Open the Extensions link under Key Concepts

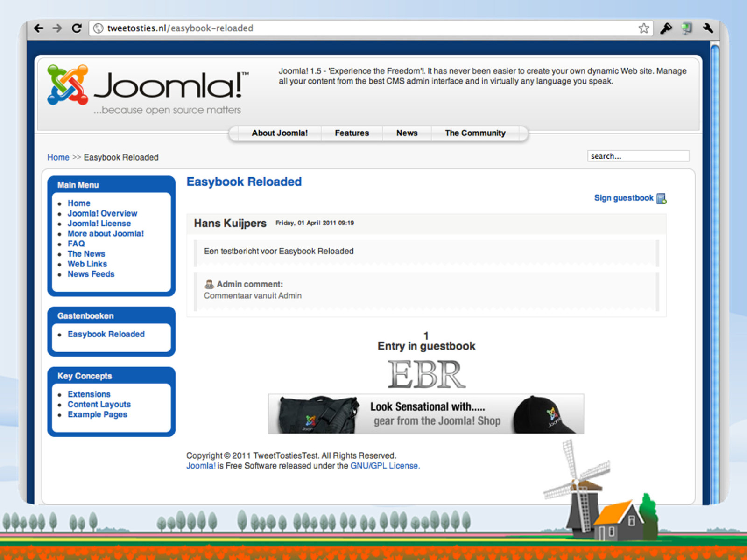click(x=89, y=394)
